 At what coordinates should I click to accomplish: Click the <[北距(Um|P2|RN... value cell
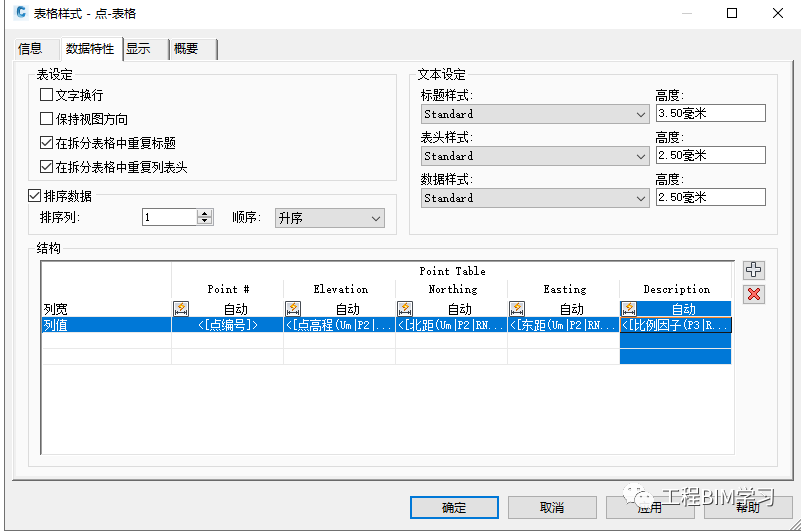click(x=452, y=325)
